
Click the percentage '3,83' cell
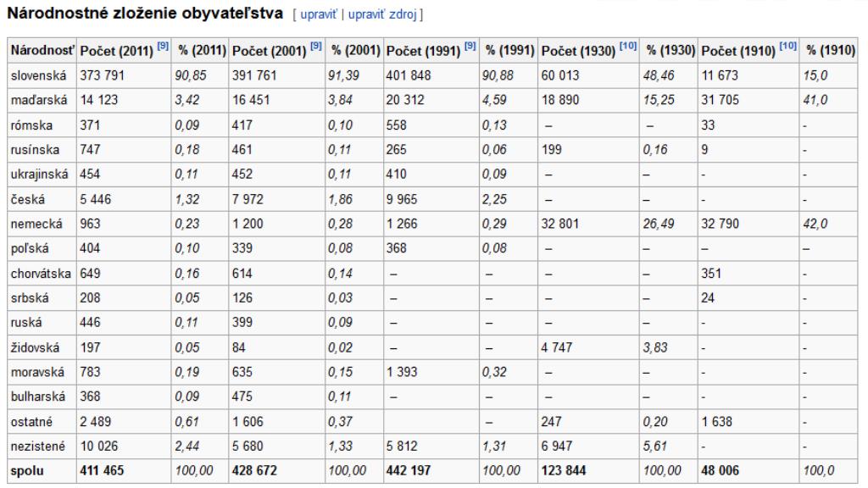coord(655,348)
